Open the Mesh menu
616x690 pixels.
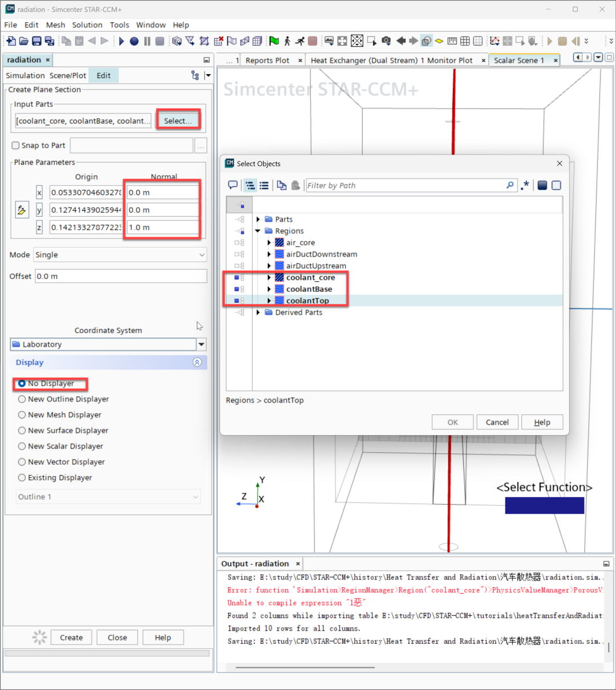click(56, 25)
